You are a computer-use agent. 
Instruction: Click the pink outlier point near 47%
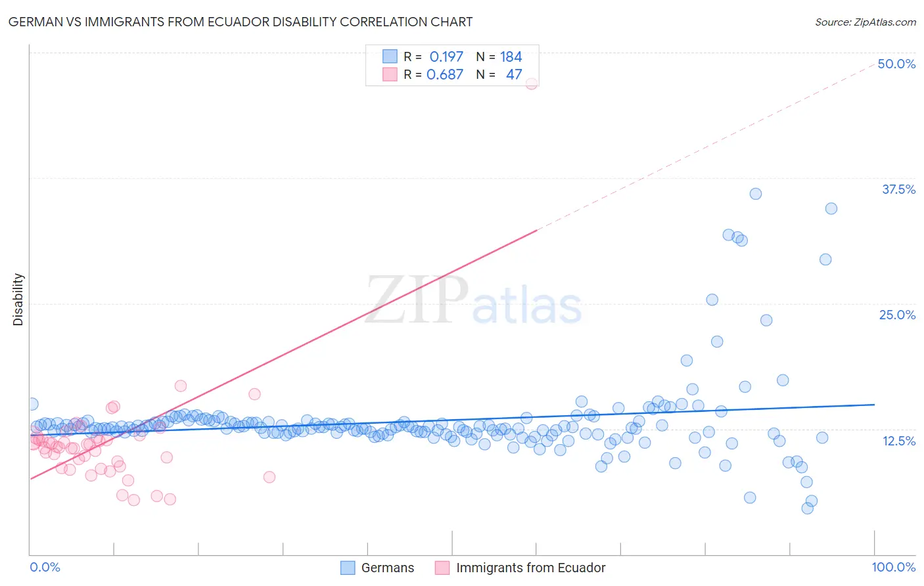point(532,83)
